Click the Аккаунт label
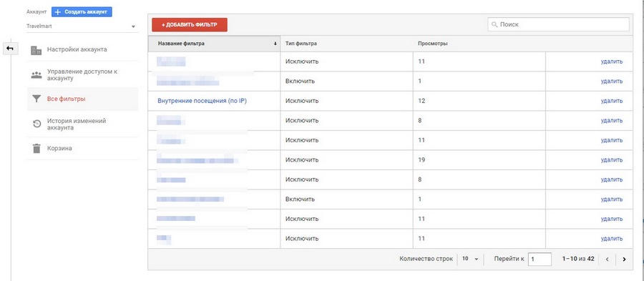Image resolution: width=644 pixels, height=281 pixels. pos(36,12)
